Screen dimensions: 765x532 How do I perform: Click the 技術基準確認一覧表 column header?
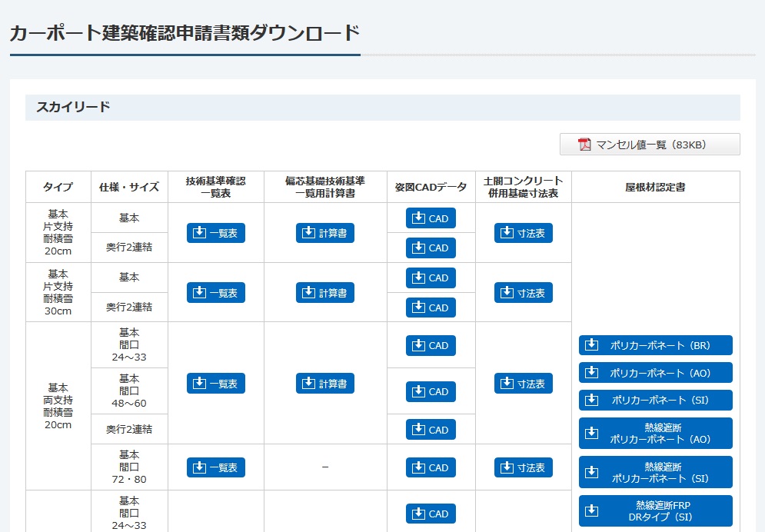[215, 187]
